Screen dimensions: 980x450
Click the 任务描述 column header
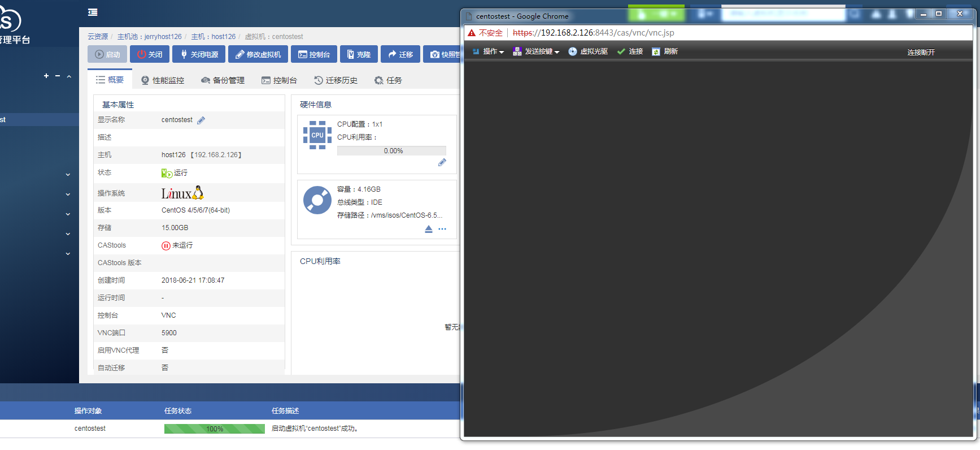click(285, 411)
